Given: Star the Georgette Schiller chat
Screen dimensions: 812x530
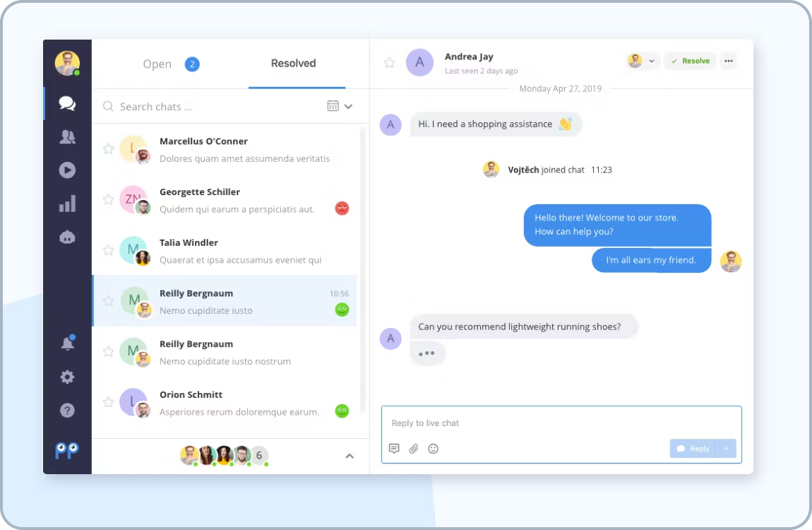Looking at the screenshot, I should 108,199.
